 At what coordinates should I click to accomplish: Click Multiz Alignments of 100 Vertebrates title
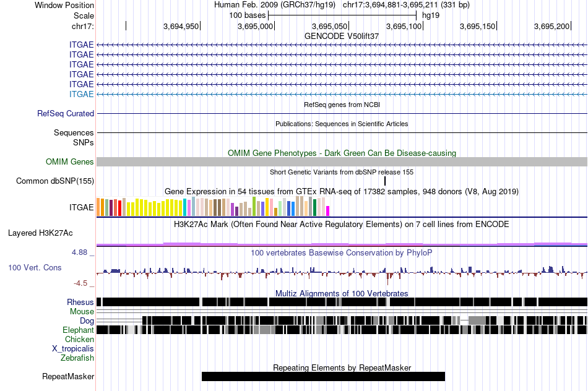[x=342, y=293]
